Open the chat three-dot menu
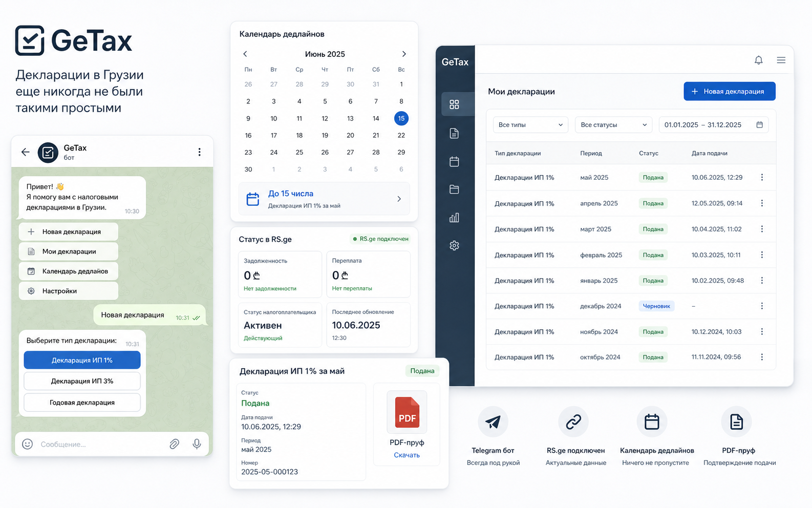 click(199, 152)
